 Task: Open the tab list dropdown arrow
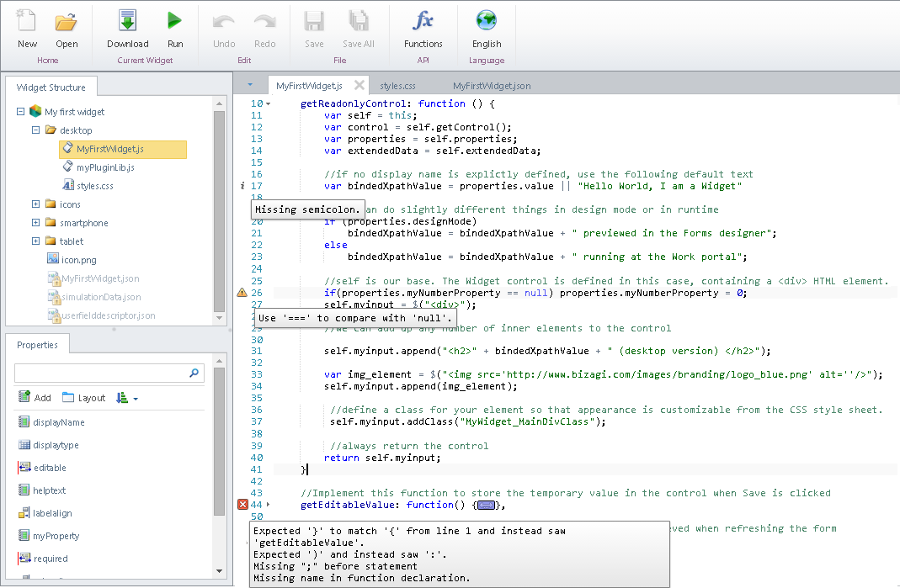(250, 85)
